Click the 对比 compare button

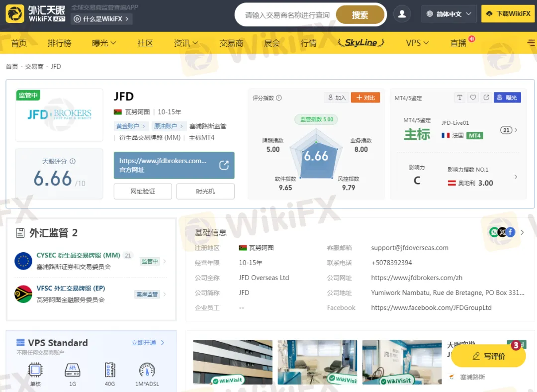[x=365, y=98]
